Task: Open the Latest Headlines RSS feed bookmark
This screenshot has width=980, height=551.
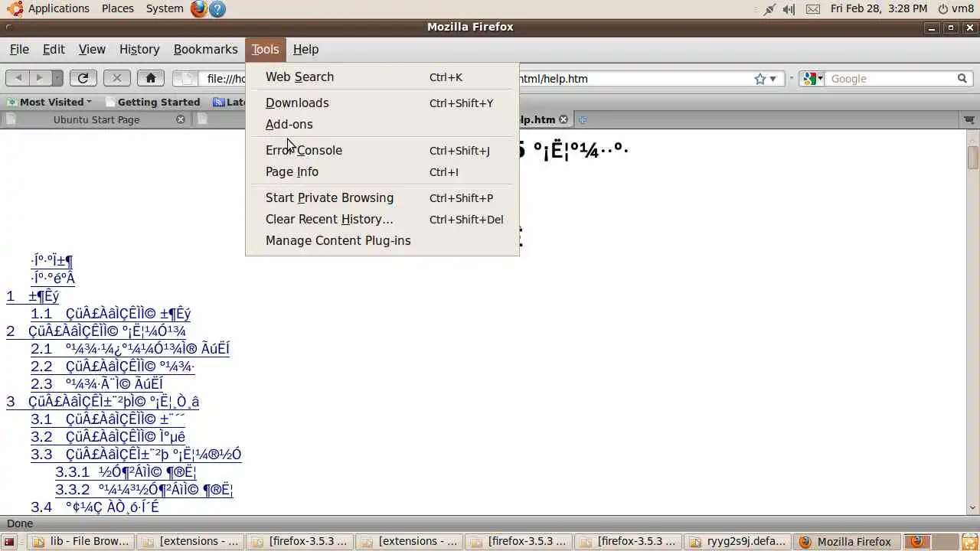Action: point(230,102)
